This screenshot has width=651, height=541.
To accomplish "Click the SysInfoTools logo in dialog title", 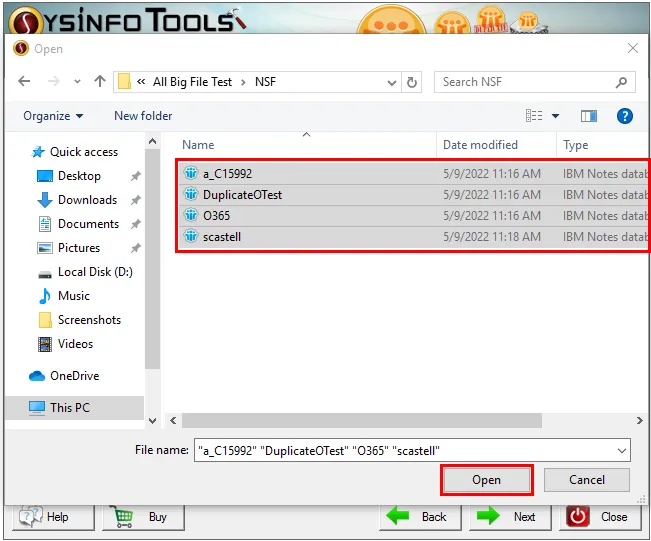I will pyautogui.click(x=21, y=48).
